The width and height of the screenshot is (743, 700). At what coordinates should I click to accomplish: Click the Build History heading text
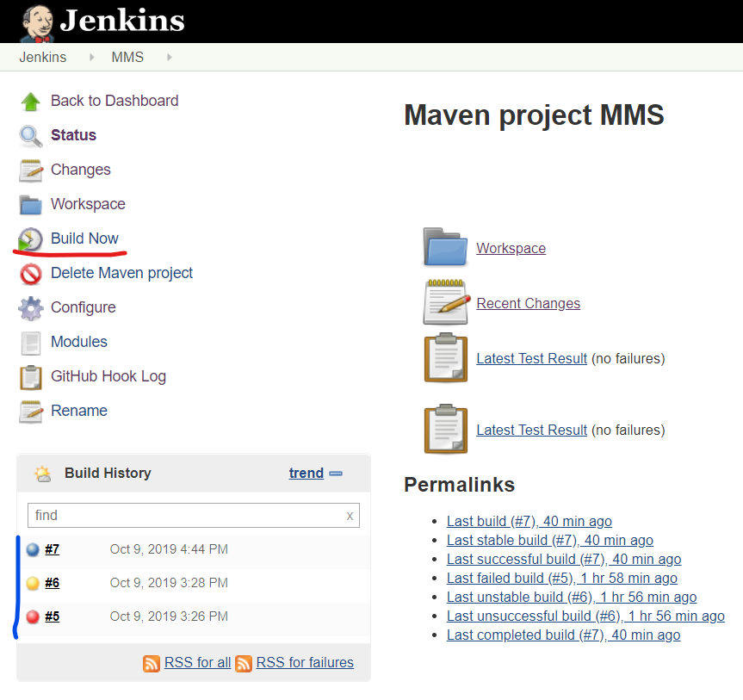[x=108, y=473]
